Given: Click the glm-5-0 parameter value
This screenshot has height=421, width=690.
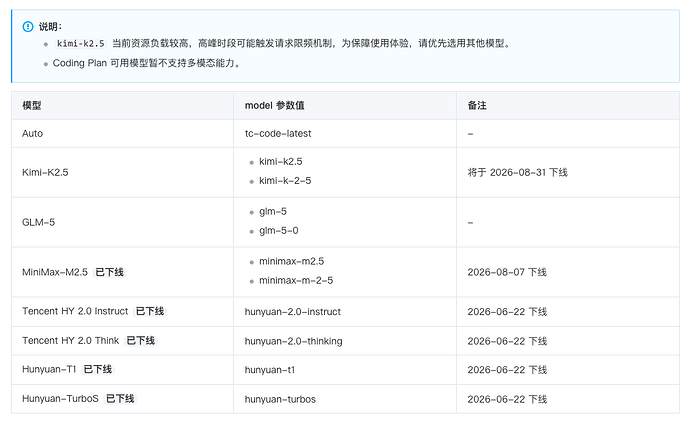Looking at the screenshot, I should coord(279,231).
